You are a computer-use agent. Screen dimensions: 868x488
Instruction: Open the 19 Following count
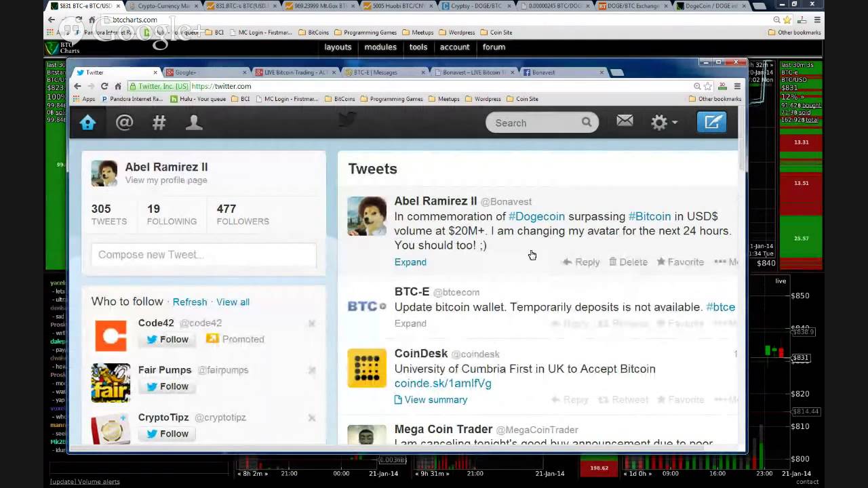[172, 215]
